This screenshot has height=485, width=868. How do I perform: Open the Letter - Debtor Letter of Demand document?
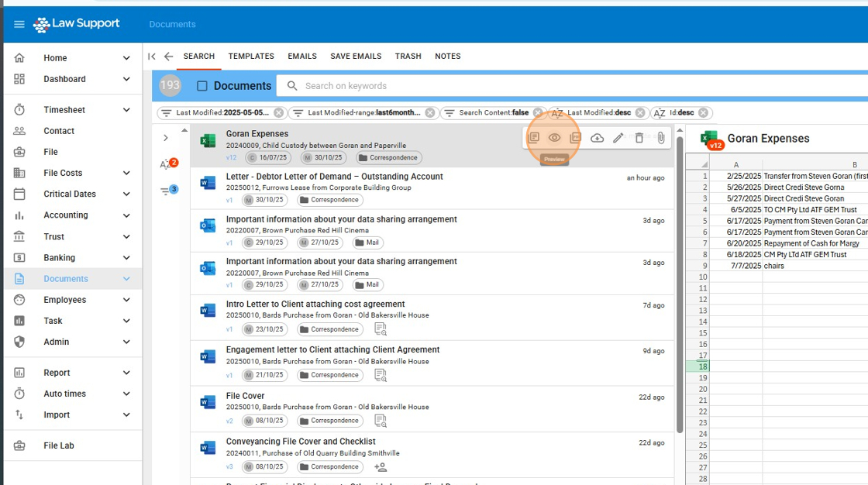[334, 177]
